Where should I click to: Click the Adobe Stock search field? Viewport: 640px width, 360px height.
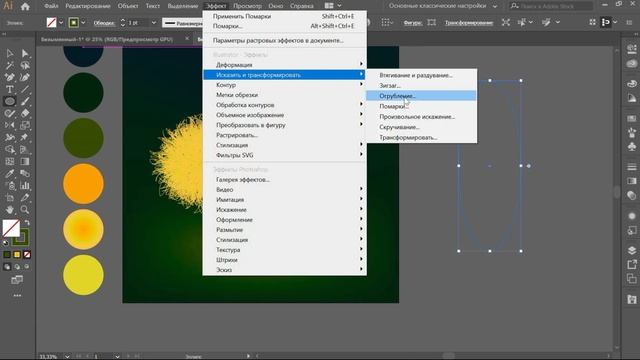(x=551, y=6)
